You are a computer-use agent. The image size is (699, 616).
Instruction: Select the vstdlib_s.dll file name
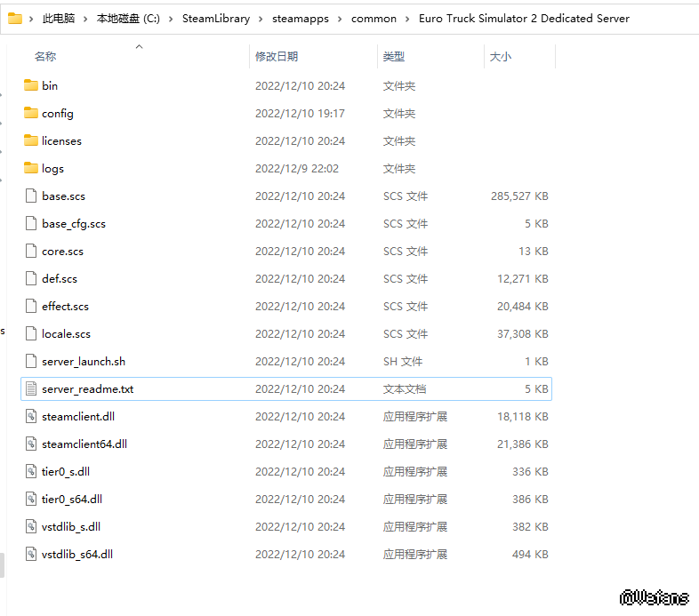tap(71, 527)
